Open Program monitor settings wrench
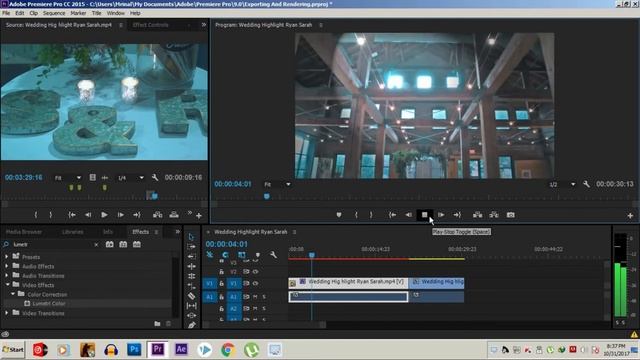Viewport: 640px width, 360px height. (587, 184)
